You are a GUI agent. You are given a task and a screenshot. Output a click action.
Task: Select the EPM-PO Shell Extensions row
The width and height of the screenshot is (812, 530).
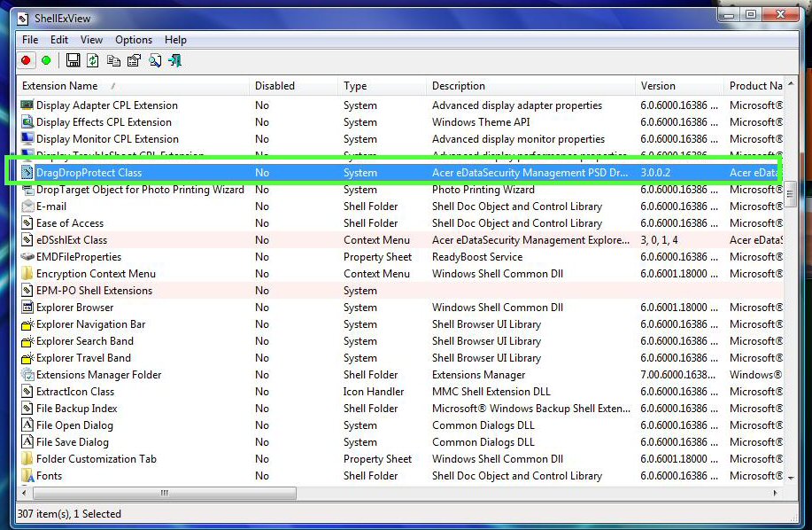click(401, 291)
